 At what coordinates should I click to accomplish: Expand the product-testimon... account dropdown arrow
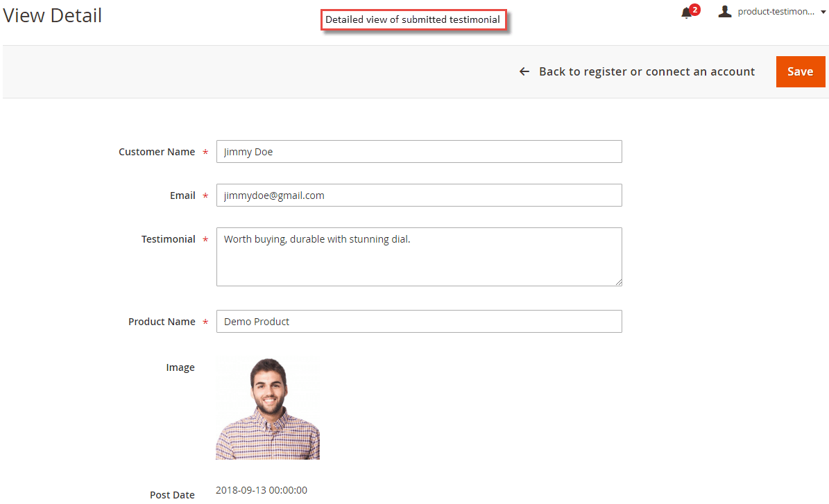click(x=823, y=12)
